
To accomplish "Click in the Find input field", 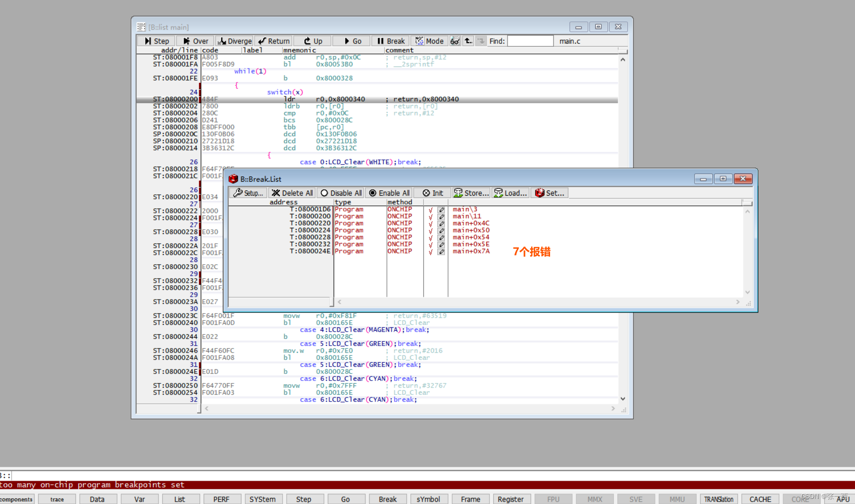I will 530,41.
